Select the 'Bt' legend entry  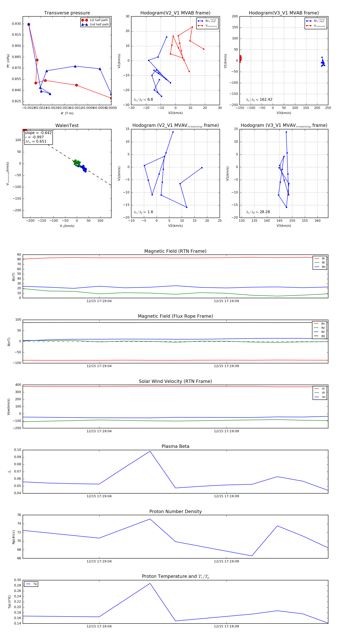tap(320, 263)
